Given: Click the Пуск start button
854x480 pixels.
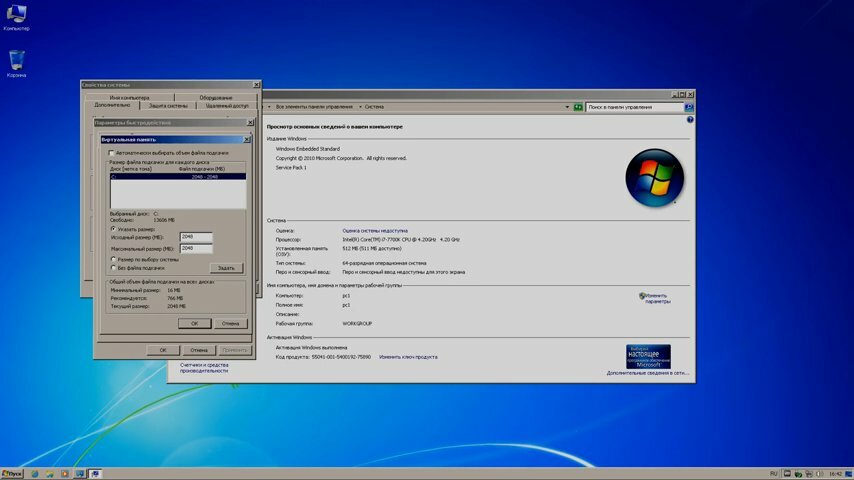Looking at the screenshot, I should pyautogui.click(x=12, y=474).
